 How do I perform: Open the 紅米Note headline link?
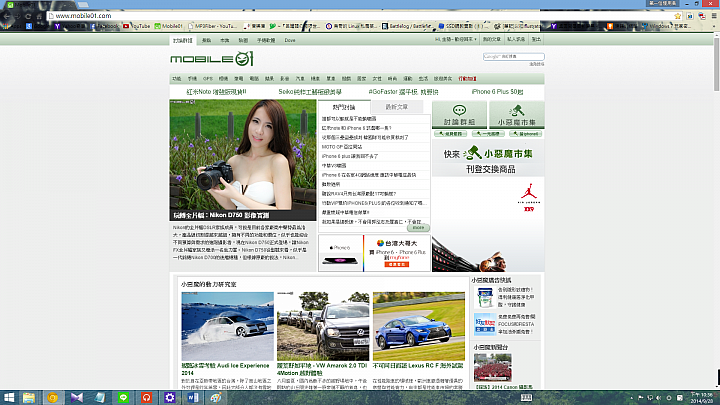pyautogui.click(x=216, y=92)
